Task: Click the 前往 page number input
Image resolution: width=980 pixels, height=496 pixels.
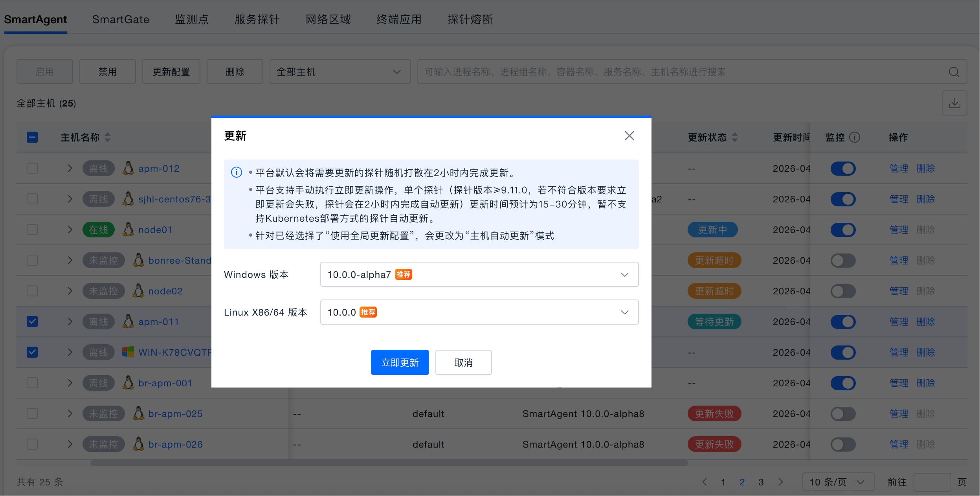Action: point(932,482)
